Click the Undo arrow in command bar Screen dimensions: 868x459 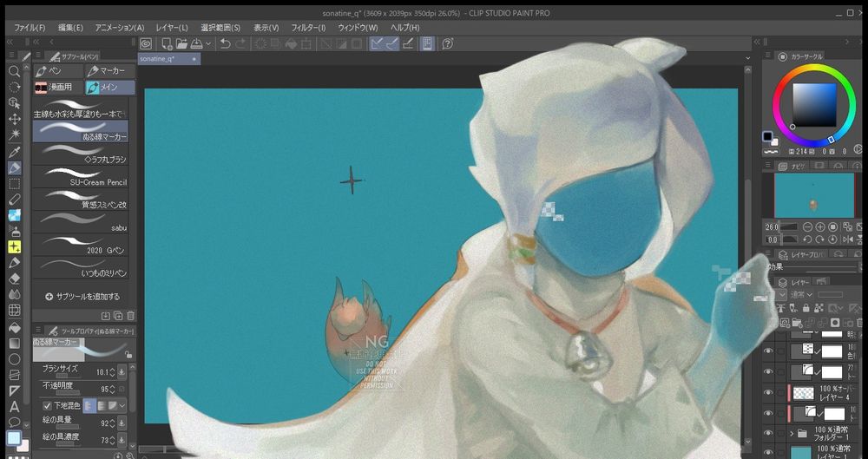(225, 43)
